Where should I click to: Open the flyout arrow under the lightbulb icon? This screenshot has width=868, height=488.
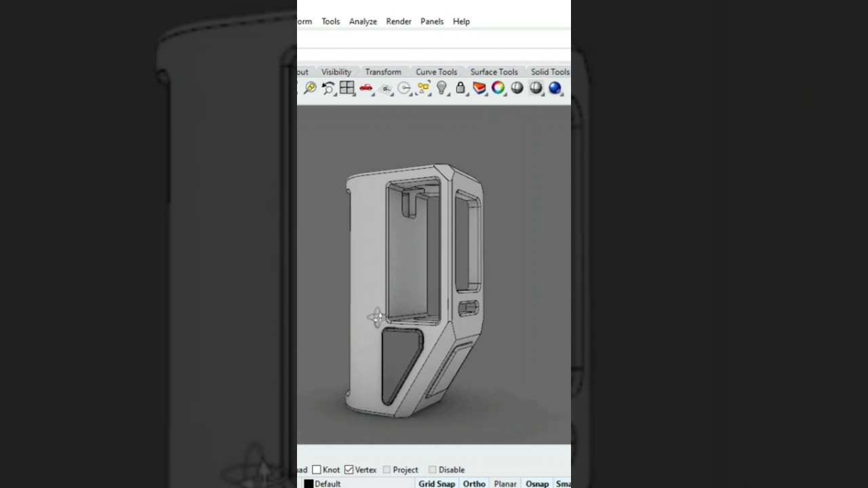(x=448, y=95)
